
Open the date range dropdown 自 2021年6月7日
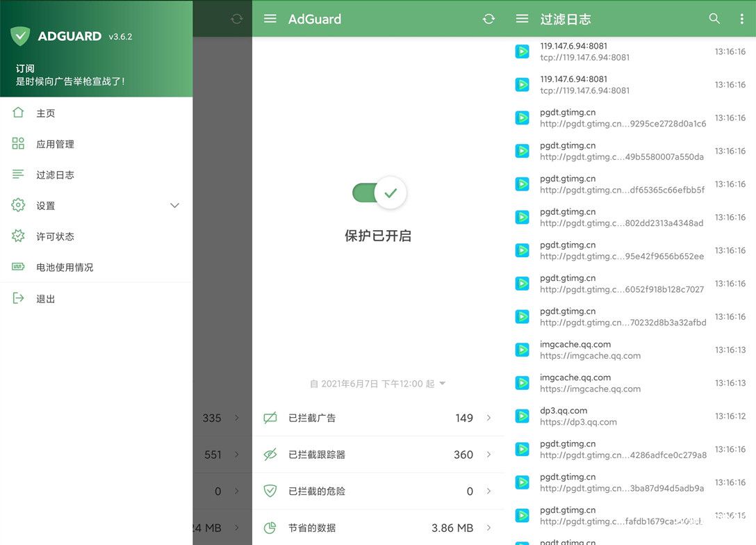click(377, 384)
